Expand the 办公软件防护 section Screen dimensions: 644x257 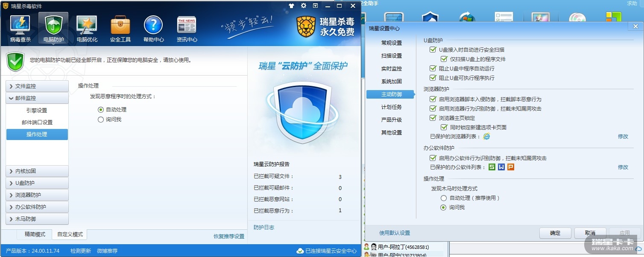pyautogui.click(x=37, y=207)
